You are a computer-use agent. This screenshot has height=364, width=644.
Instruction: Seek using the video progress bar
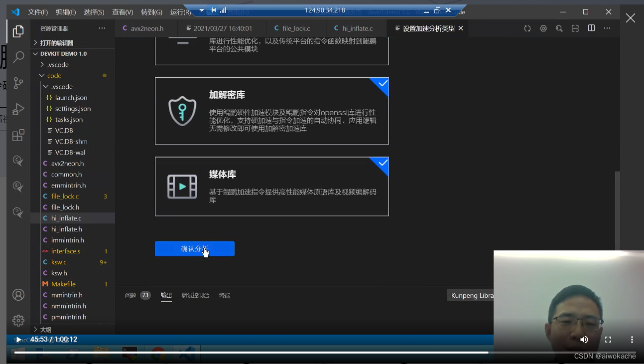coord(325,352)
